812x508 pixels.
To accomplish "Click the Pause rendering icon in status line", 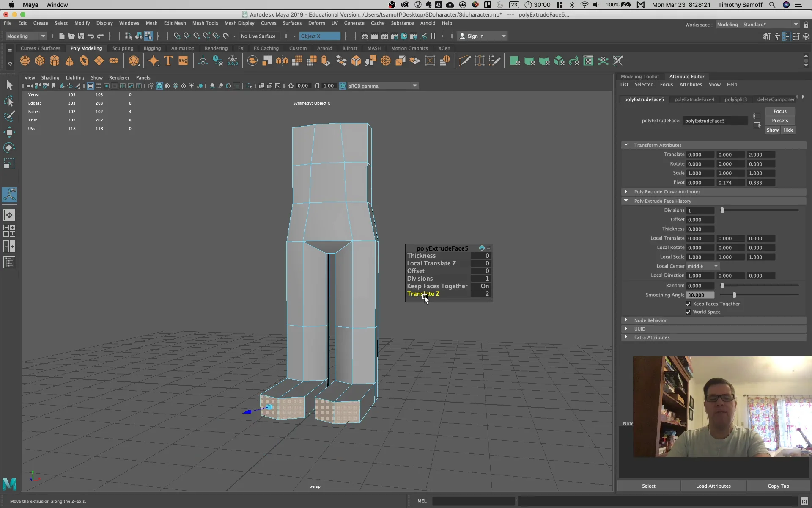I will 433,36.
